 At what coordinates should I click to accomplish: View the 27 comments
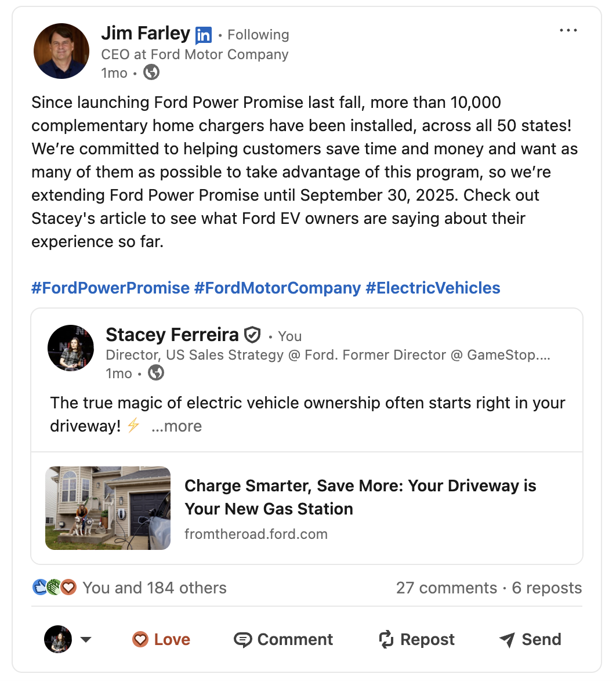(446, 588)
